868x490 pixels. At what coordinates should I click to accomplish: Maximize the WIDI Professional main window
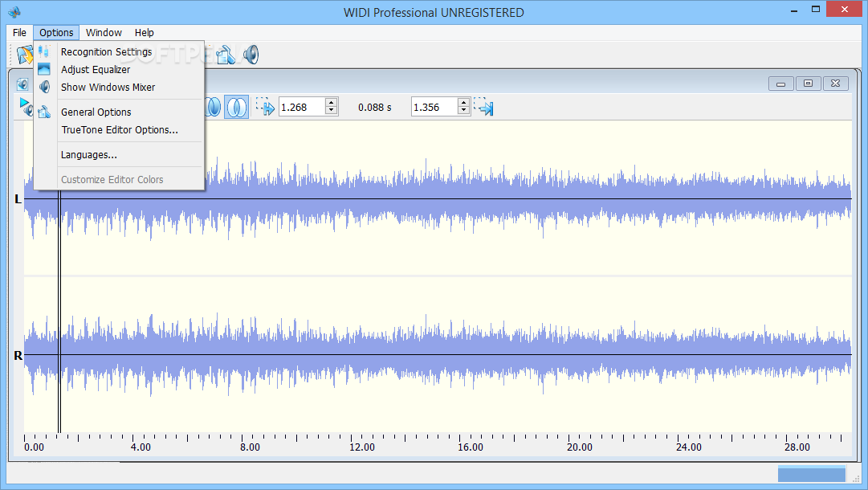(816, 10)
